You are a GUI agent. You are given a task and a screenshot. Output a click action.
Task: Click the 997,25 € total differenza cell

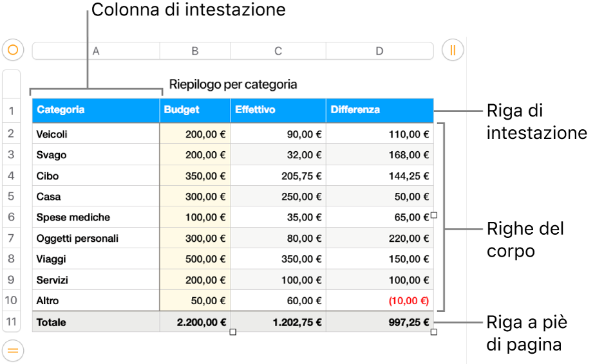tap(379, 322)
